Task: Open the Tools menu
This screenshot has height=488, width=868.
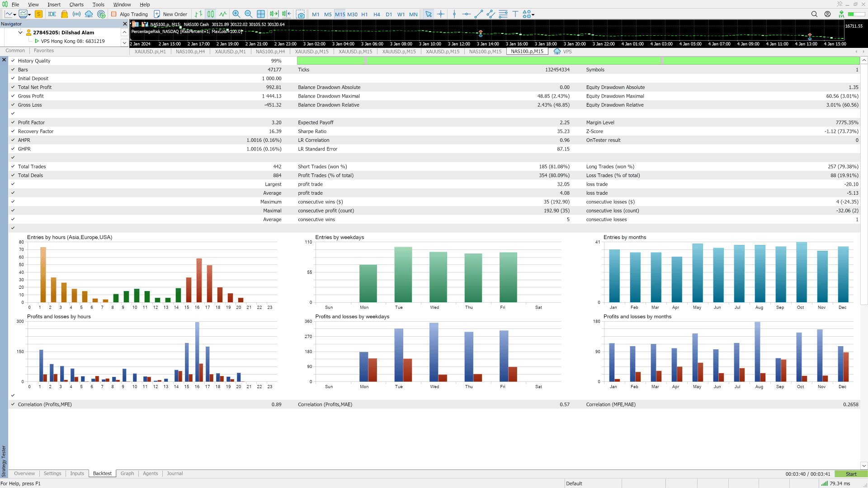Action: coord(98,5)
